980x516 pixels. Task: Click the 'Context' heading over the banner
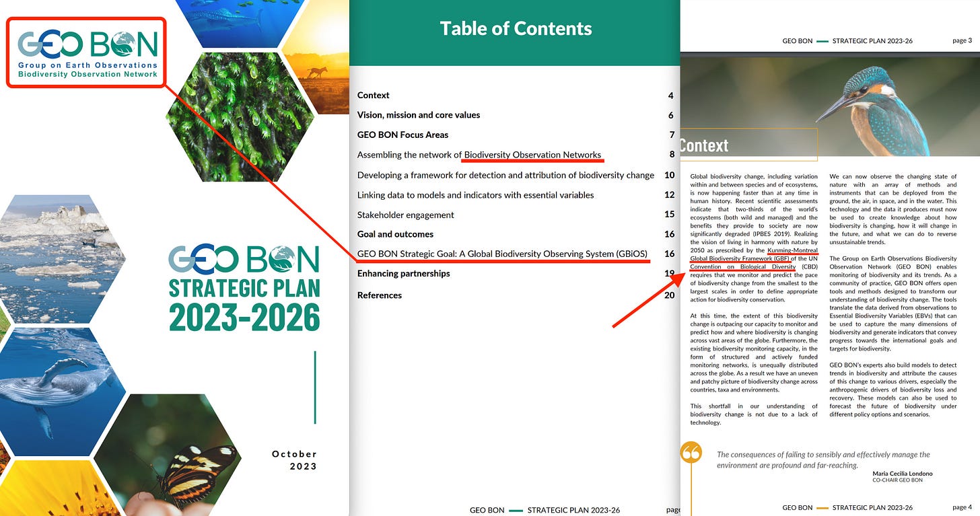click(x=704, y=145)
